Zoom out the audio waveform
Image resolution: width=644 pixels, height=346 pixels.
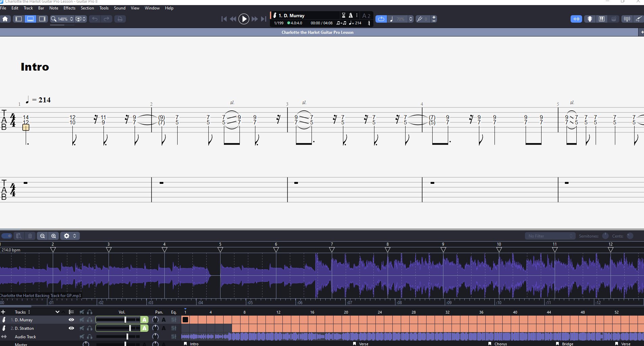point(42,236)
